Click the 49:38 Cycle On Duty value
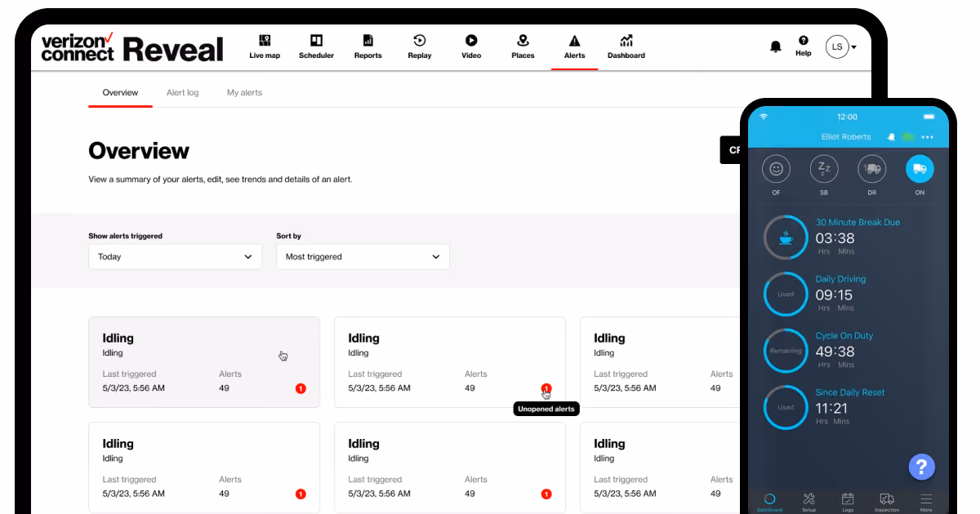 pyautogui.click(x=835, y=352)
